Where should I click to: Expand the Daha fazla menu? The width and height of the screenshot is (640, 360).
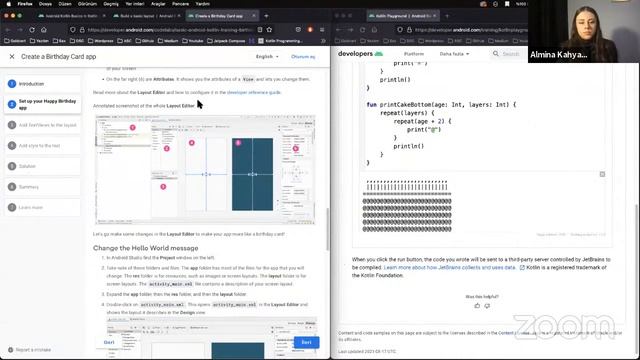tap(454, 54)
